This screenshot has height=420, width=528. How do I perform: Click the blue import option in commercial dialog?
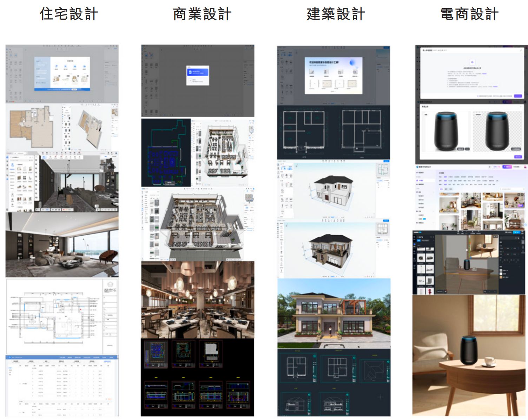click(x=198, y=72)
